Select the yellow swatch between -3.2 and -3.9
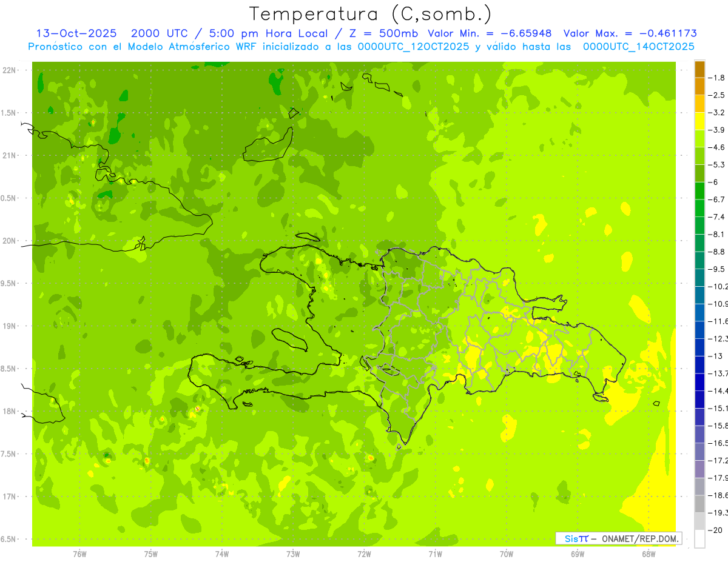728x562 pixels. (x=699, y=121)
